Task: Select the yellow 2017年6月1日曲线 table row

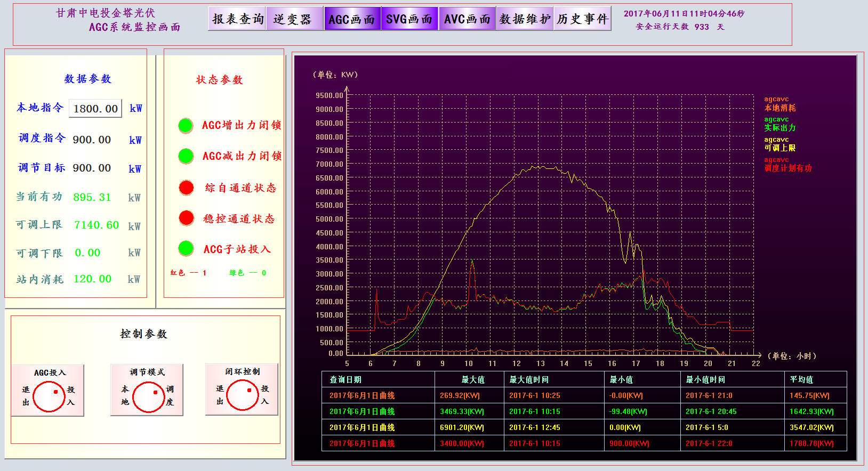Action: [x=362, y=427]
